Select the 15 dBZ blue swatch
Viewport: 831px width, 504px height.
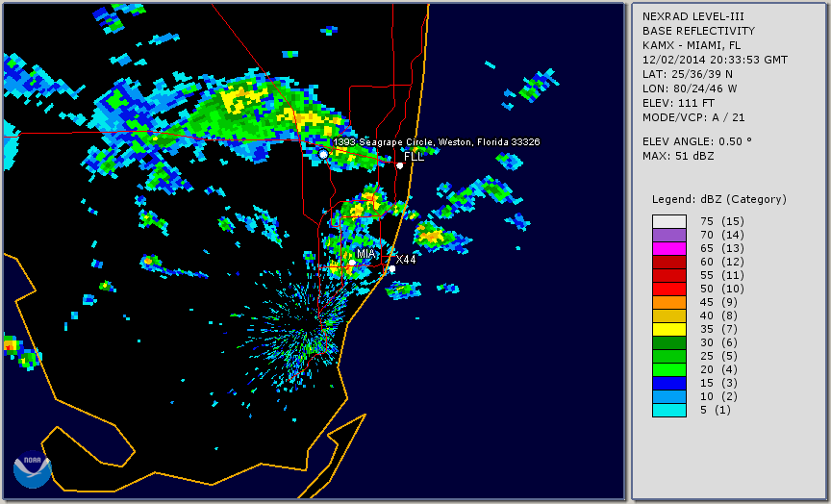point(669,383)
